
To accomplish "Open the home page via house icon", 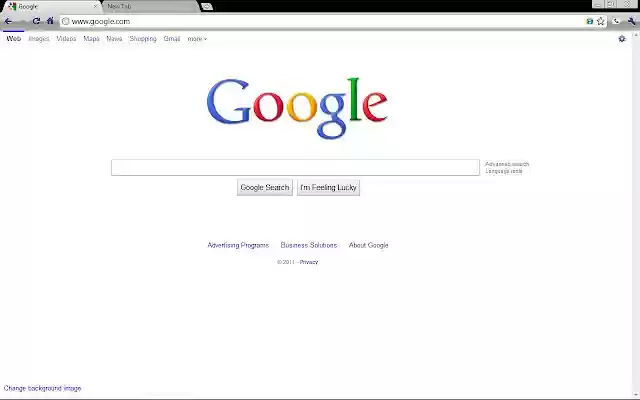I will [50, 21].
